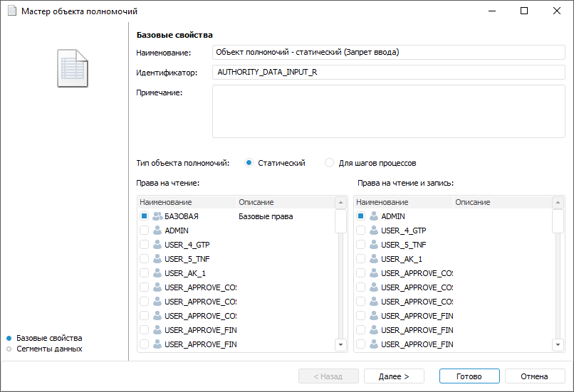
Task: Open Базовые свойства wizard page
Action: (x=49, y=338)
